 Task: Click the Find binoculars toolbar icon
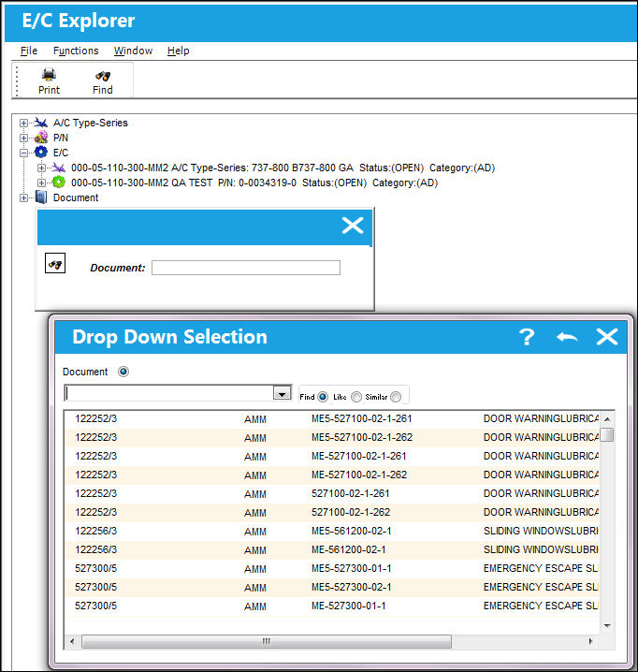[x=103, y=76]
